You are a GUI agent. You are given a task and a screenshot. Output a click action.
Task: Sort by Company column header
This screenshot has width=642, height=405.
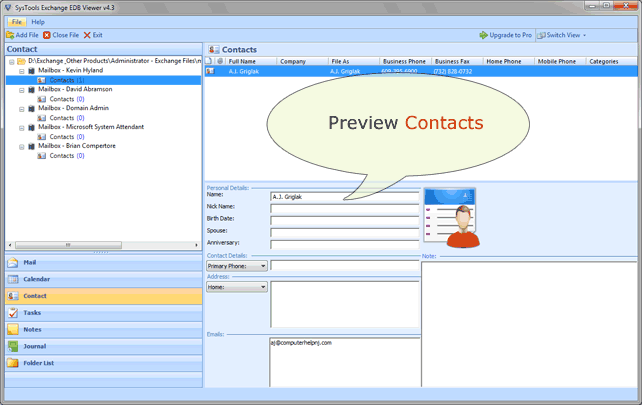pyautogui.click(x=302, y=61)
